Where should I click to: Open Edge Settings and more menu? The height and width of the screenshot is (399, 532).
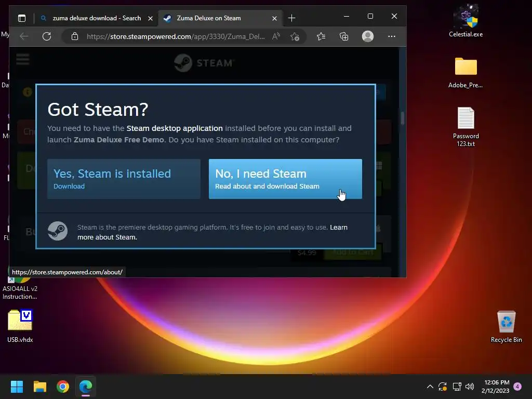392,36
